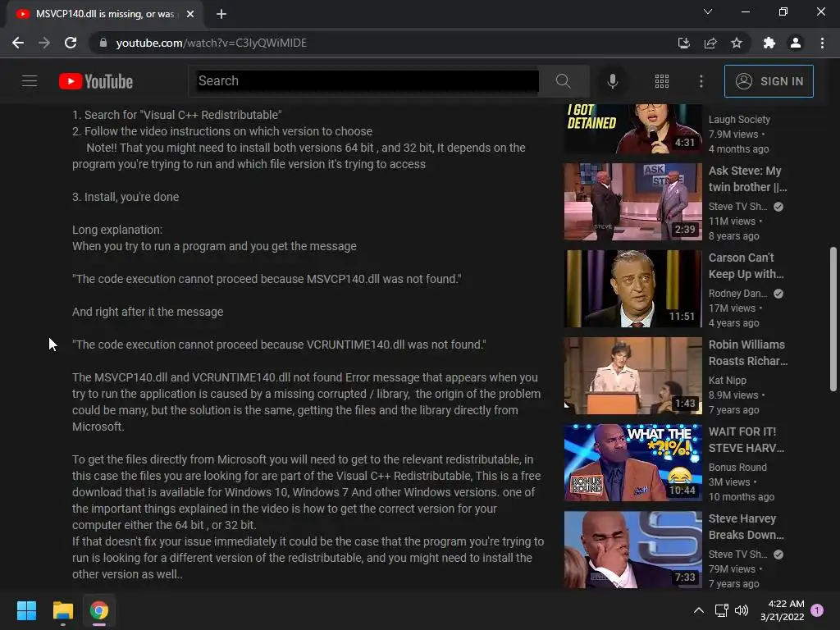Select the MSVCP140.dll is missing tab

[x=106, y=14]
